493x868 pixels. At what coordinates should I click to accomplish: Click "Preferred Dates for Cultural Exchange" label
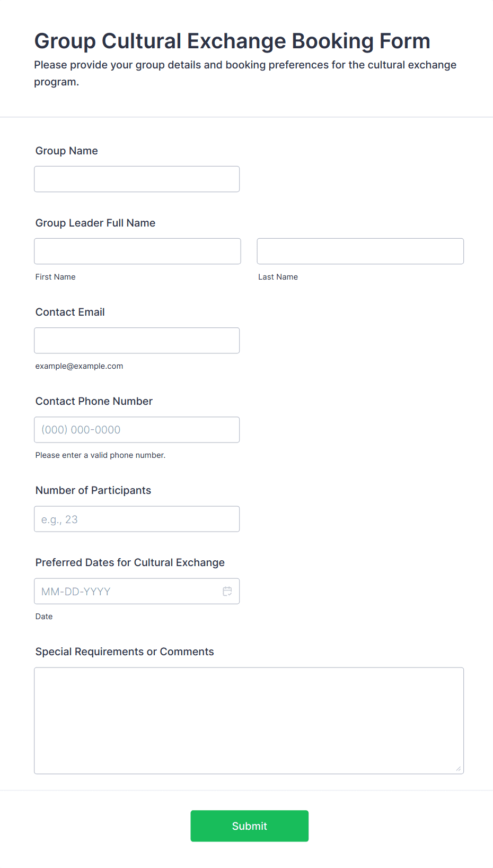point(130,562)
